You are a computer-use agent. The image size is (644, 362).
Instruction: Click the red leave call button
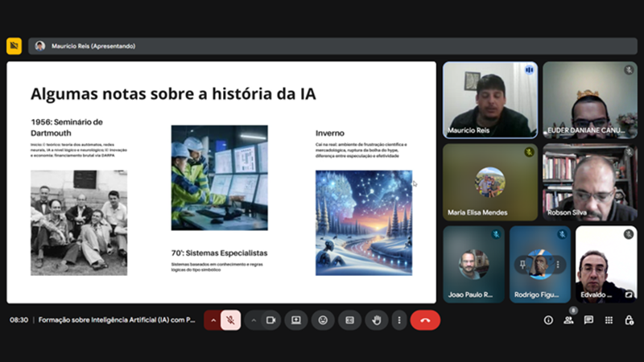pos(425,320)
